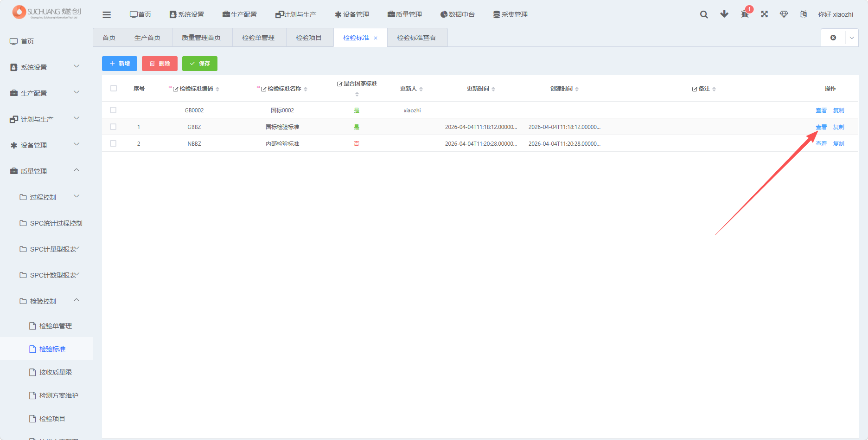868x440 pixels.
Task: Click the SUCHUANG logo
Action: [x=46, y=12]
